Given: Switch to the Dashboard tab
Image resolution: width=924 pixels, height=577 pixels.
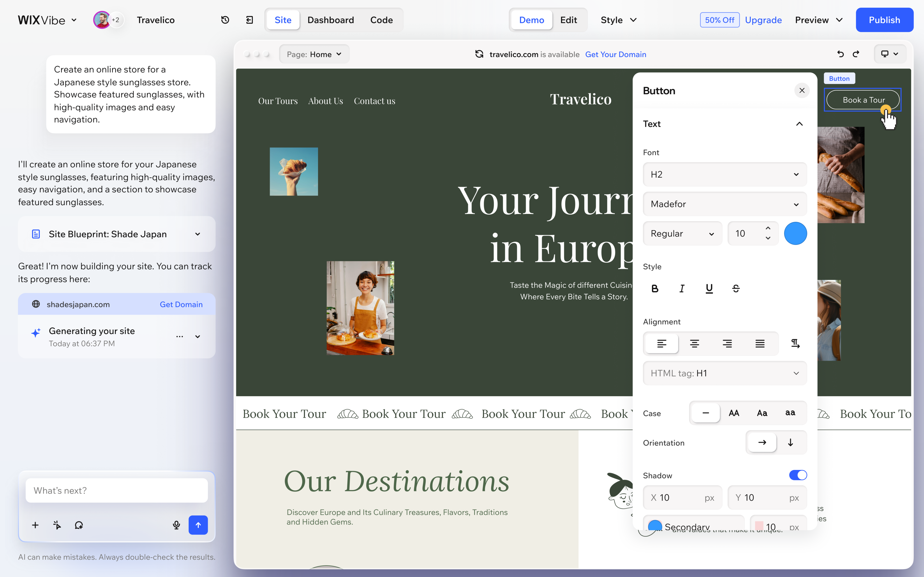Looking at the screenshot, I should pyautogui.click(x=331, y=20).
